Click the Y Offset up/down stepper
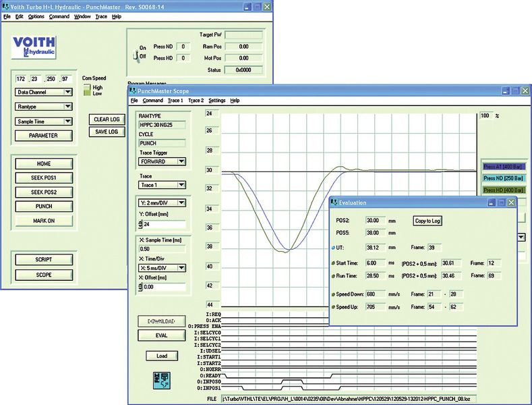532x405 pixels. pyautogui.click(x=140, y=224)
